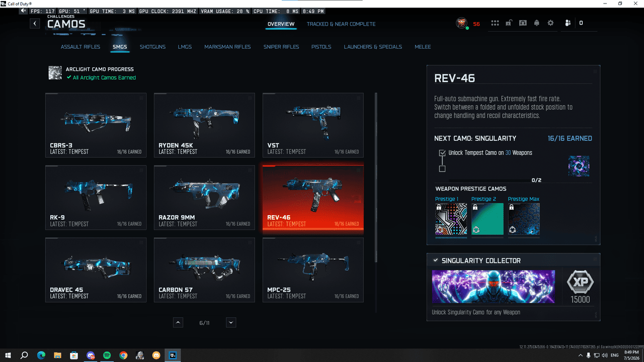Click the unlock padlock icon in header
This screenshot has height=362, width=644.
pyautogui.click(x=509, y=23)
